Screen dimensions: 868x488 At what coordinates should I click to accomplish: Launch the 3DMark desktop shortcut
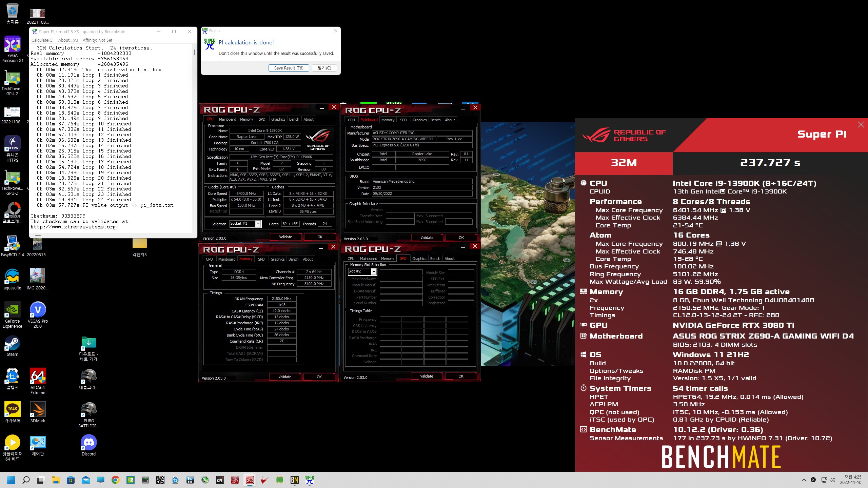click(x=38, y=412)
